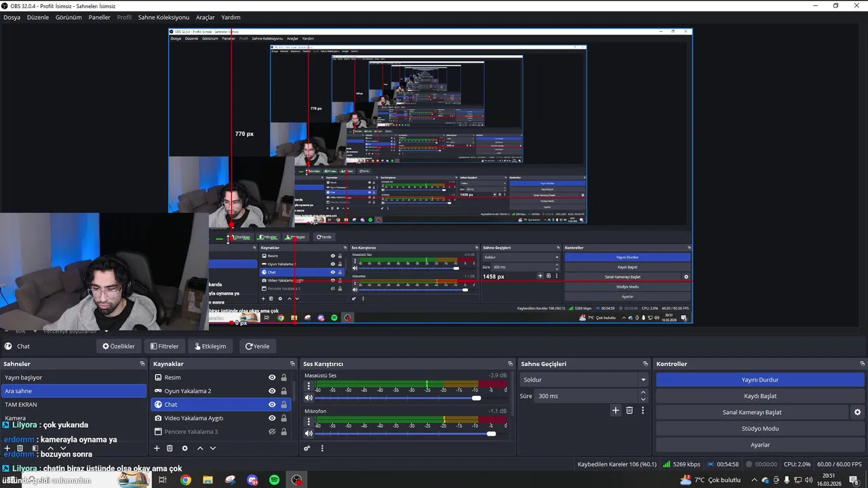The width and height of the screenshot is (868, 488).
Task: Open the Sahne Koleksiyonu menu
Action: (x=163, y=17)
